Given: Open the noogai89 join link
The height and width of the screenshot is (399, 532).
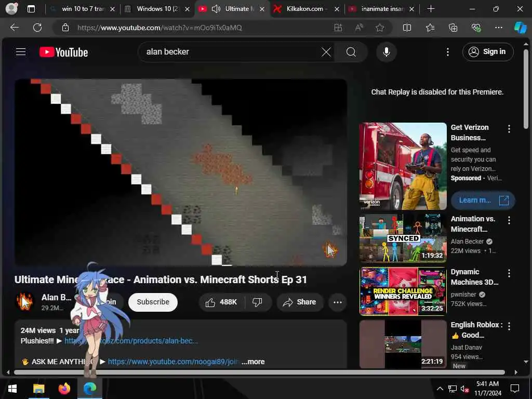Looking at the screenshot, I should click(173, 362).
